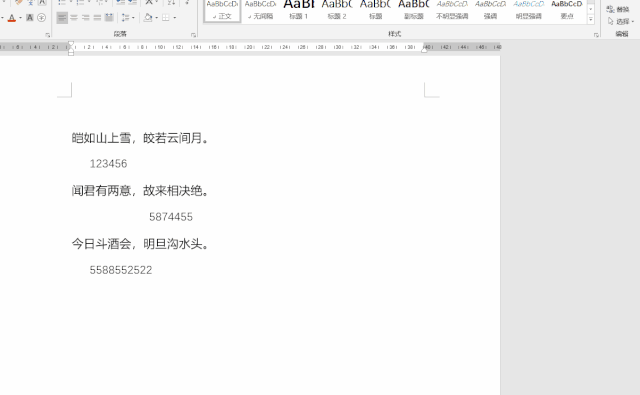Expand the full styles gallery
This screenshot has width=640, height=395.
pyautogui.click(x=591, y=19)
